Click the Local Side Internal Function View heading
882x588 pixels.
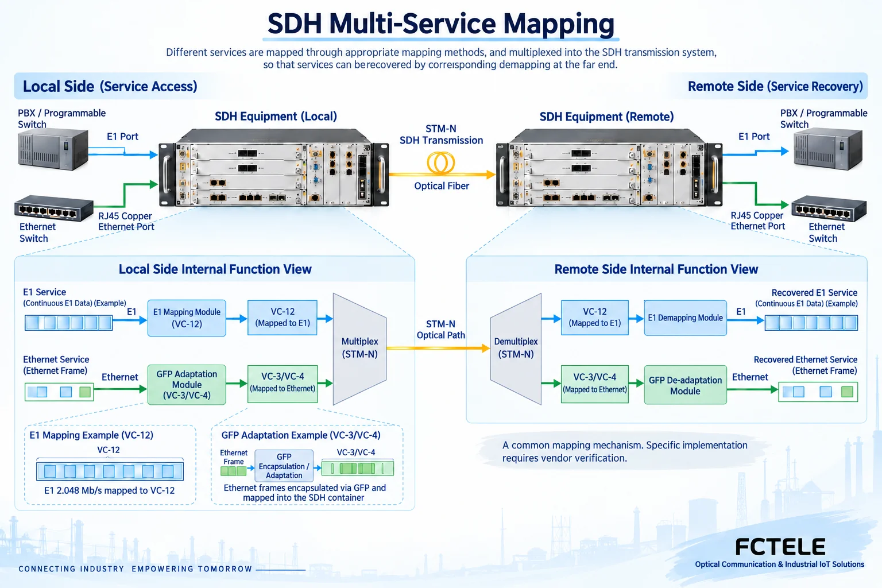coord(215,269)
